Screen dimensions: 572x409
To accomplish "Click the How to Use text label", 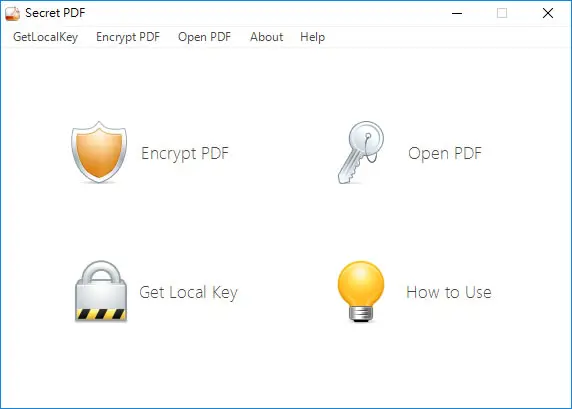I will tap(449, 292).
